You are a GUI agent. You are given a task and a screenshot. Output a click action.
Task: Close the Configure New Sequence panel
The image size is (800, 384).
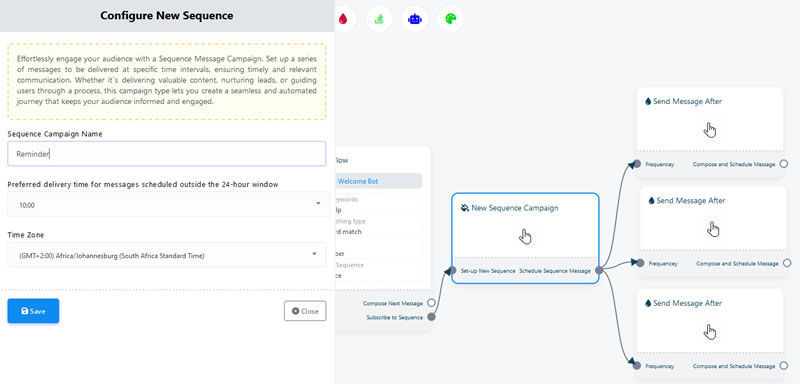(305, 311)
